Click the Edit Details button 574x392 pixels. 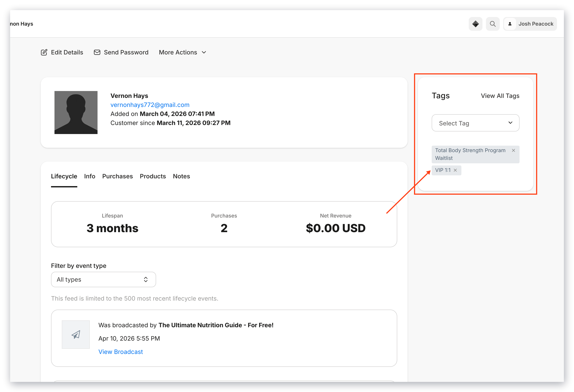tap(62, 52)
